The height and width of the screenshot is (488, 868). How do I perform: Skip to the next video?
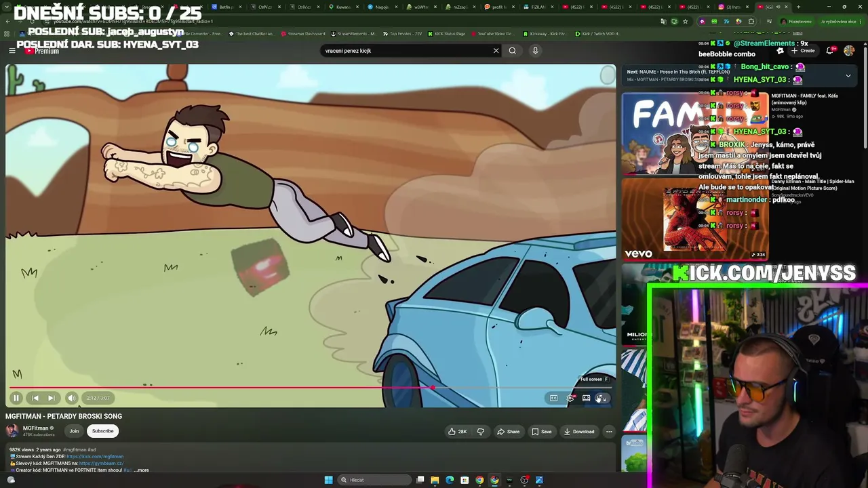click(x=52, y=398)
